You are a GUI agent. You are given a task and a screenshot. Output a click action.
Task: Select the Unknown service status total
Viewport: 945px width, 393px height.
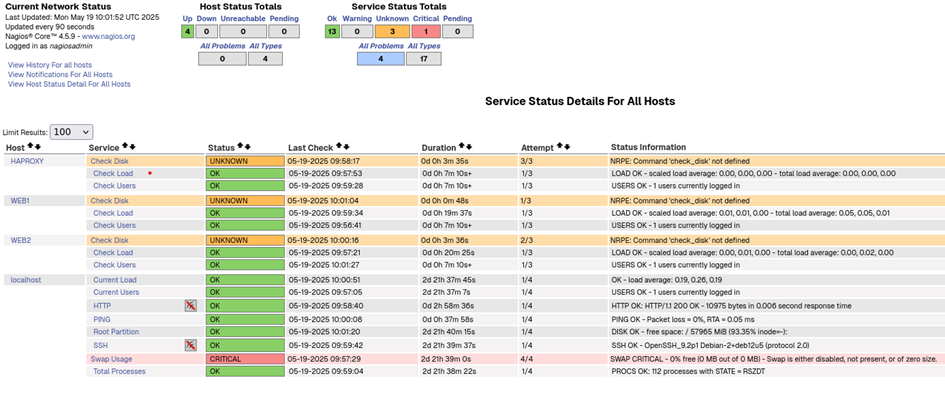[x=392, y=31]
